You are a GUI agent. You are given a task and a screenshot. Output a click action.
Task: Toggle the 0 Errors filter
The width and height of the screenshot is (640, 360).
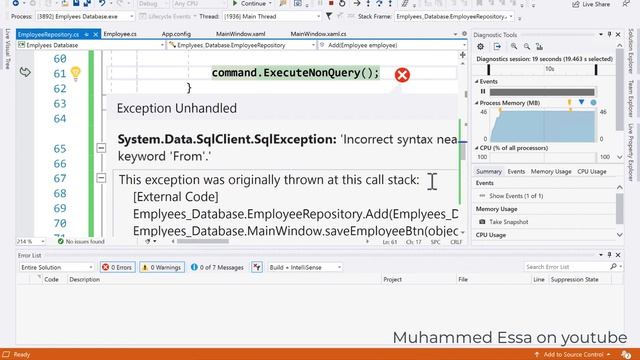(x=118, y=267)
